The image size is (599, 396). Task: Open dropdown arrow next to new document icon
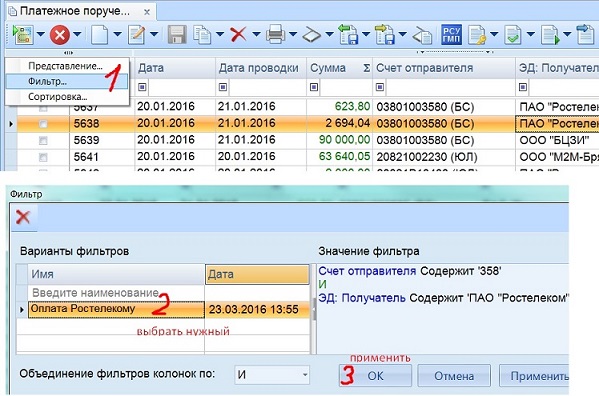click(117, 34)
